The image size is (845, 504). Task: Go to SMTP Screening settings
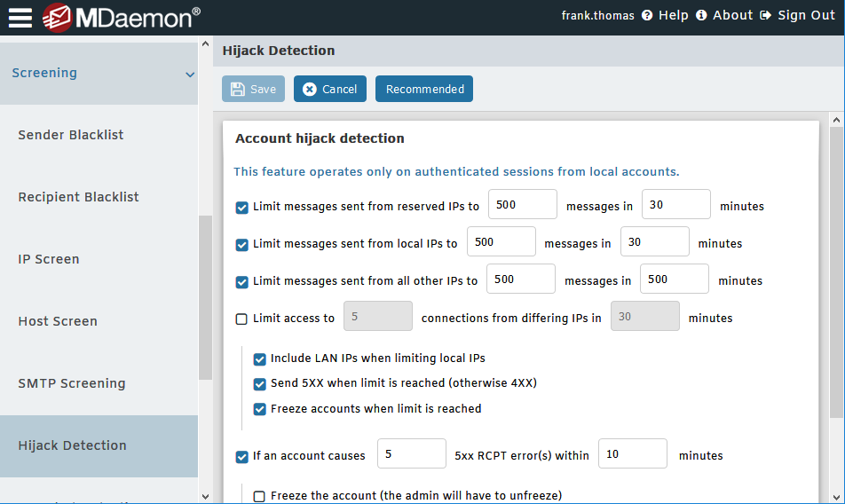(72, 383)
